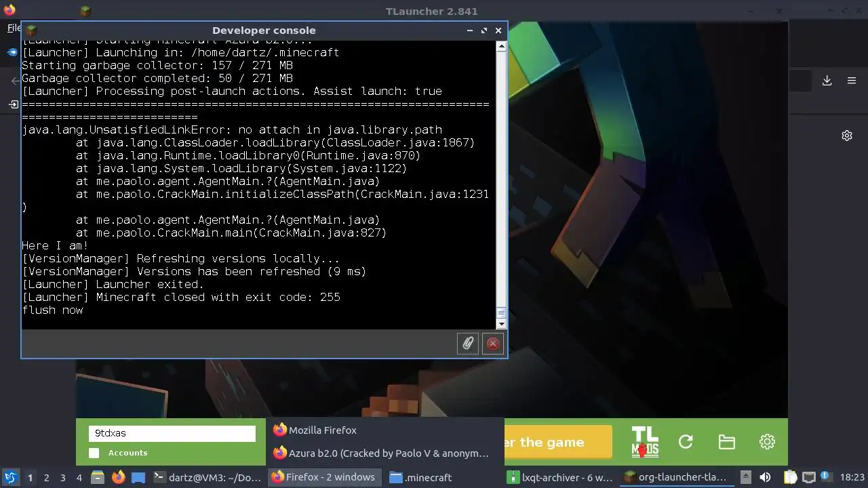This screenshot has height=488, width=868.
Task: Select Azura b2.0 window in group popup
Action: coord(384,453)
